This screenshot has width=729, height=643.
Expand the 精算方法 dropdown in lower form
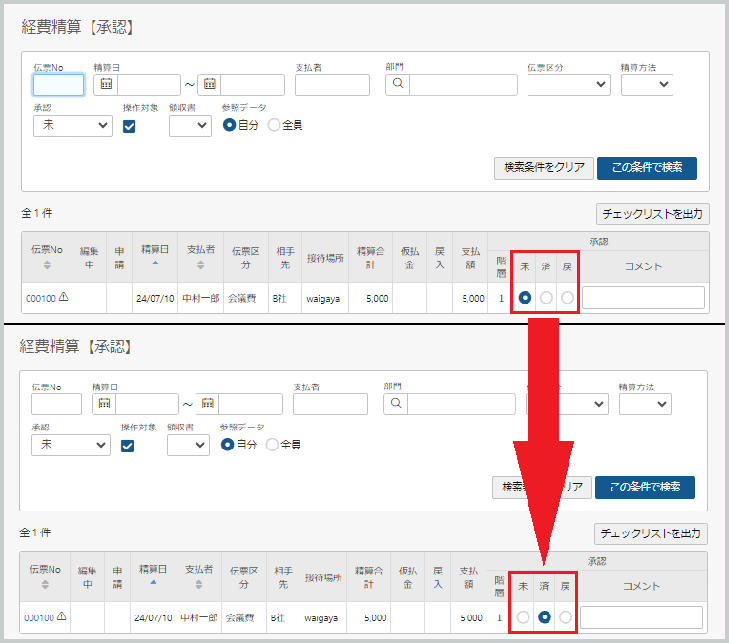pyautogui.click(x=645, y=404)
